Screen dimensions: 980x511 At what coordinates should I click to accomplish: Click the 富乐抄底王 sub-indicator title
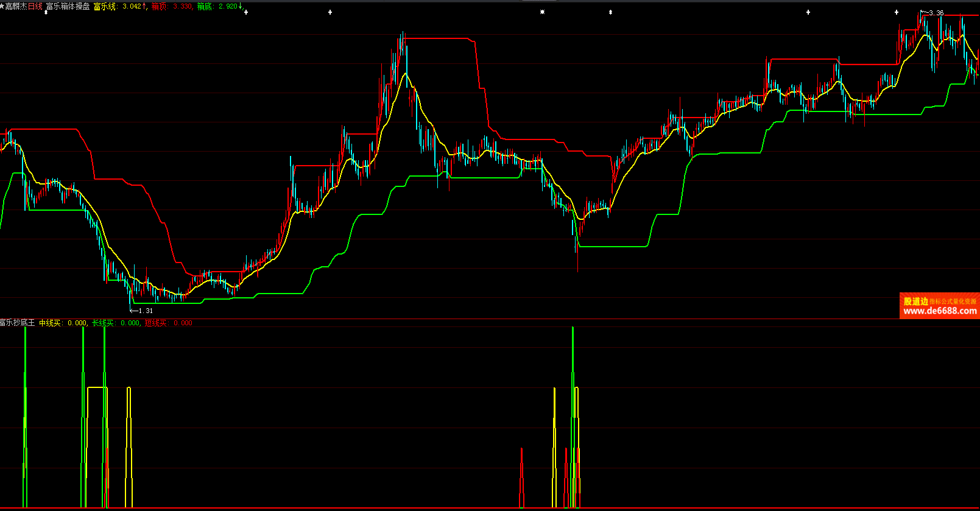coord(17,323)
